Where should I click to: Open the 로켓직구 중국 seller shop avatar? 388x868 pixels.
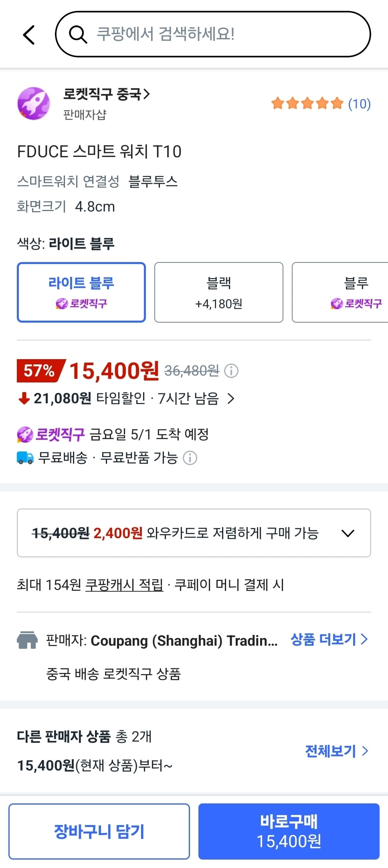34,103
